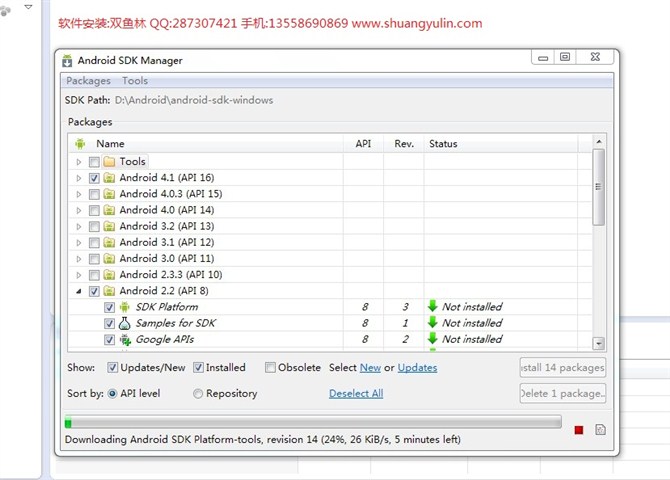Check the Android 4.0 (API 14) checkbox
This screenshot has width=670, height=480.
(x=94, y=211)
